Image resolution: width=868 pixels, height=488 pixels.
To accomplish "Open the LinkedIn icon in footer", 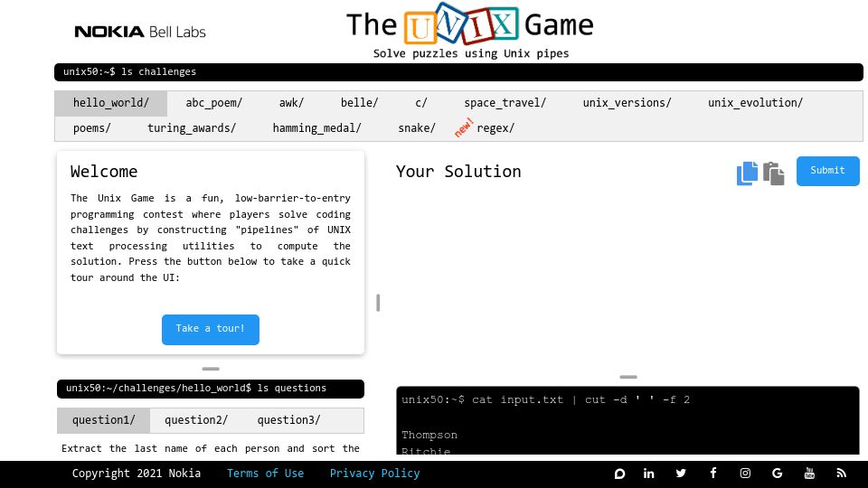I will [x=649, y=474].
